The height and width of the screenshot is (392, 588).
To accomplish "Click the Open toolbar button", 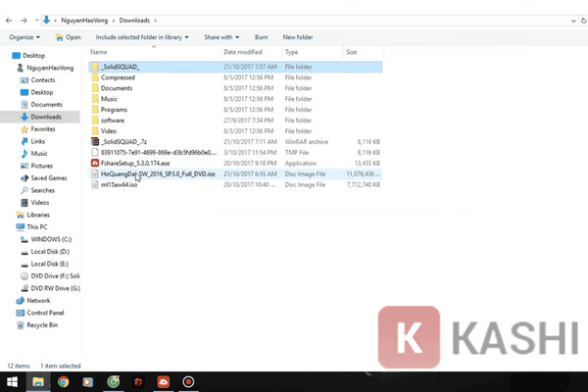I will (x=69, y=37).
